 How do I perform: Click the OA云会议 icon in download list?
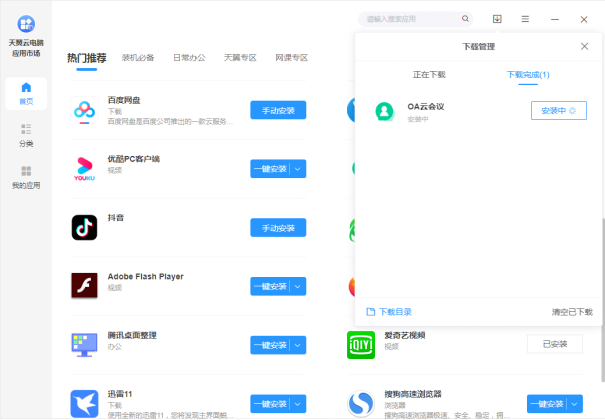click(x=382, y=111)
